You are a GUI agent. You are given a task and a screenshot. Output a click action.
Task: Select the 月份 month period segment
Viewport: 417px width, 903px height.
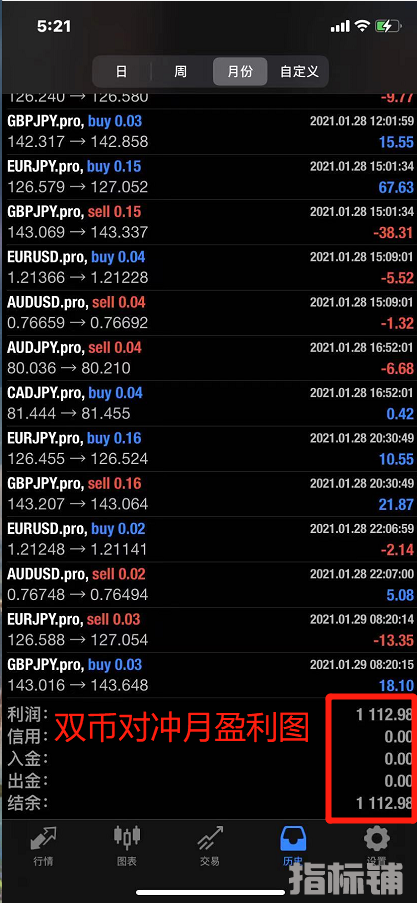tap(240, 71)
